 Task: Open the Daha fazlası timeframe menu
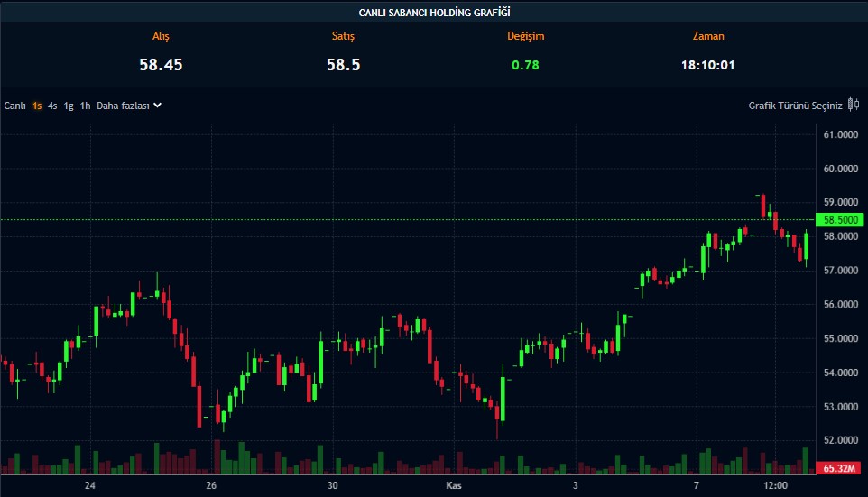(x=123, y=106)
